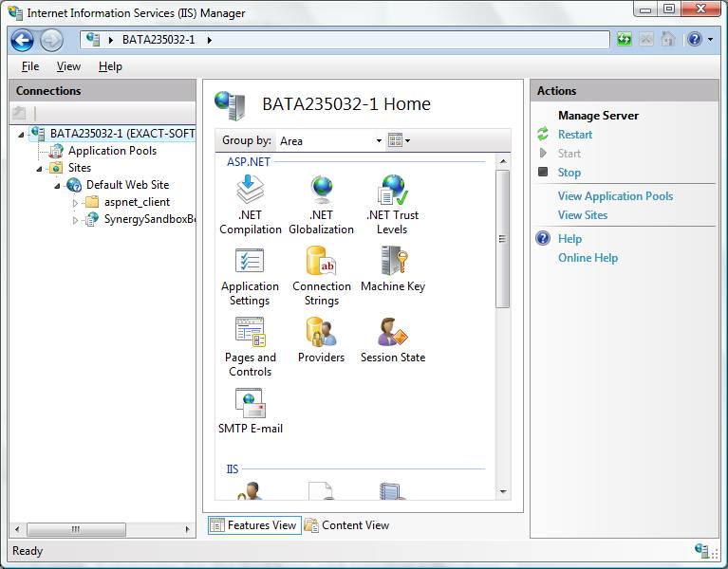
Task: Collapse the Default Web Site node
Action: pos(58,185)
